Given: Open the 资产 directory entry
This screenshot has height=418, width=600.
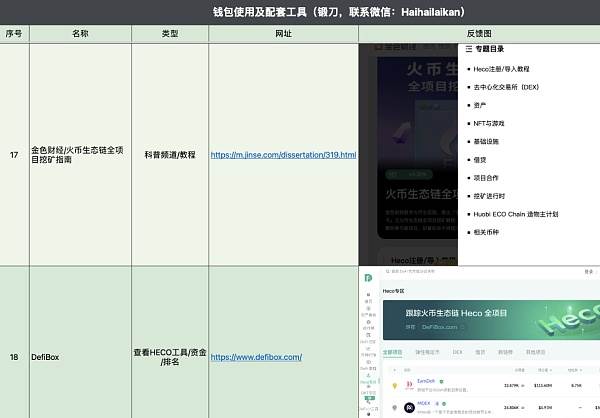Looking at the screenshot, I should click(x=479, y=105).
